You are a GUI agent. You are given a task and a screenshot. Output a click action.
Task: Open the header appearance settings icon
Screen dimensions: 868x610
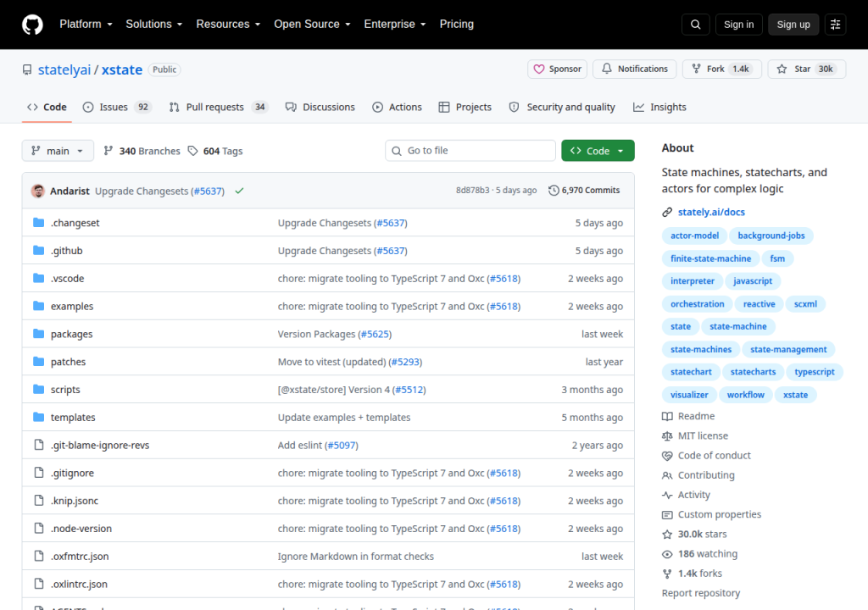(x=835, y=25)
